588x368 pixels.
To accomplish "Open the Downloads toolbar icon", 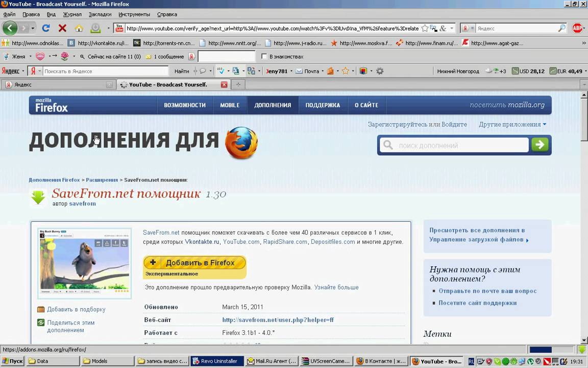I will [95, 28].
